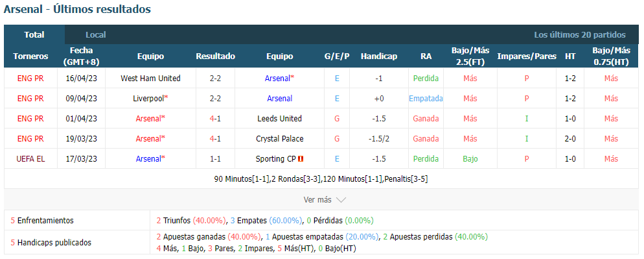Viewport: 644px width, 259px height.
Task: Click Arsenal in the West Ham row
Action: tap(279, 79)
